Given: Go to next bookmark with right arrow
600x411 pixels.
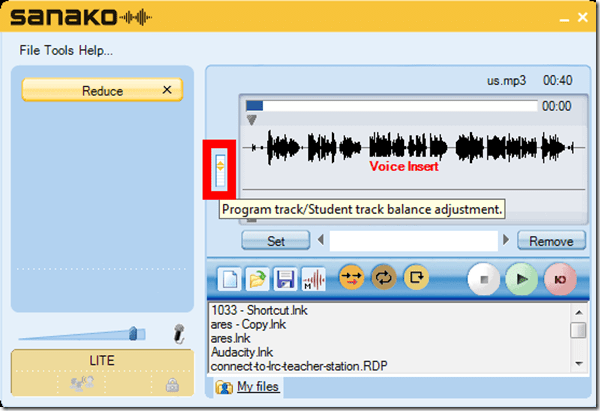Looking at the screenshot, I should point(507,240).
